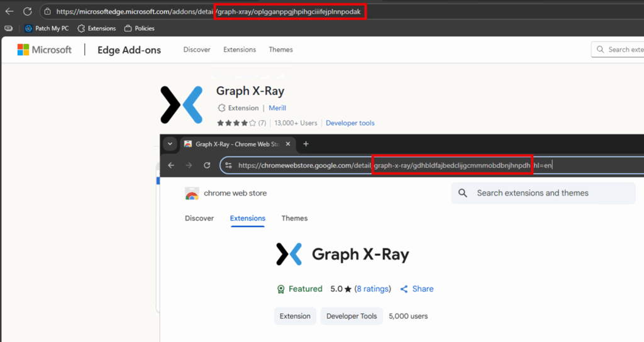
Task: Refresh the Edge Add-ons page
Action: click(x=28, y=11)
